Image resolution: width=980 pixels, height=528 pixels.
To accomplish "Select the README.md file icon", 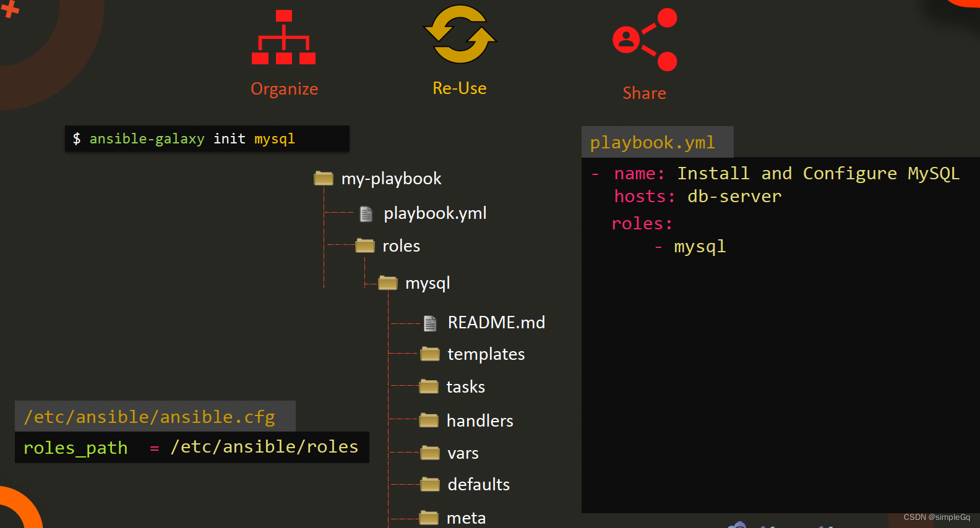I will 430,323.
